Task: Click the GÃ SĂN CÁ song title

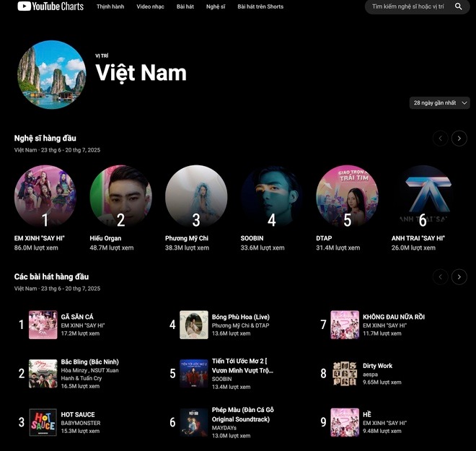Action: pyautogui.click(x=77, y=317)
